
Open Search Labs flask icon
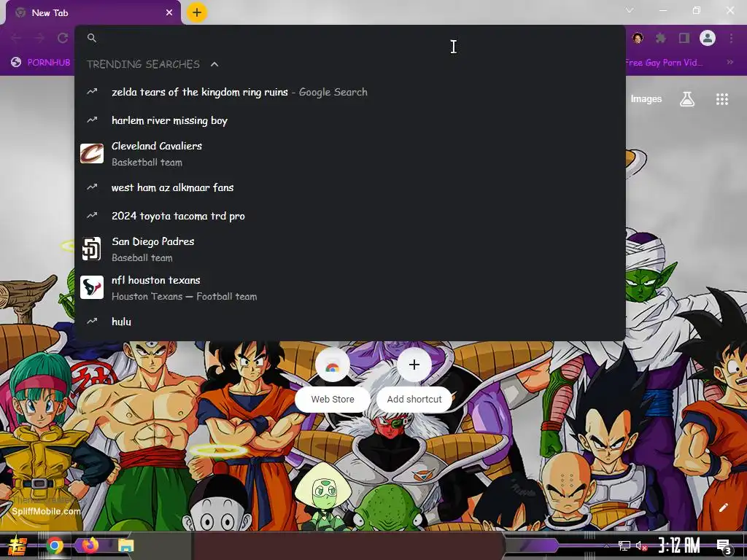687,99
